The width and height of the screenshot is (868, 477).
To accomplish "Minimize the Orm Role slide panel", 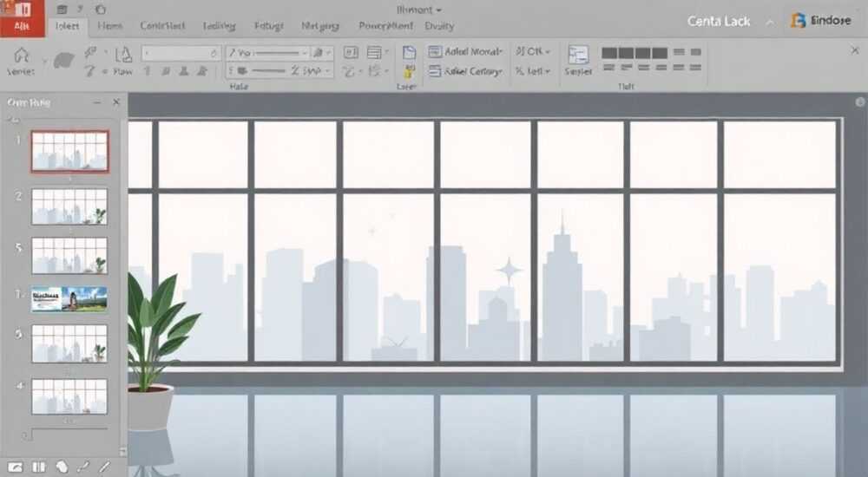I will point(97,102).
